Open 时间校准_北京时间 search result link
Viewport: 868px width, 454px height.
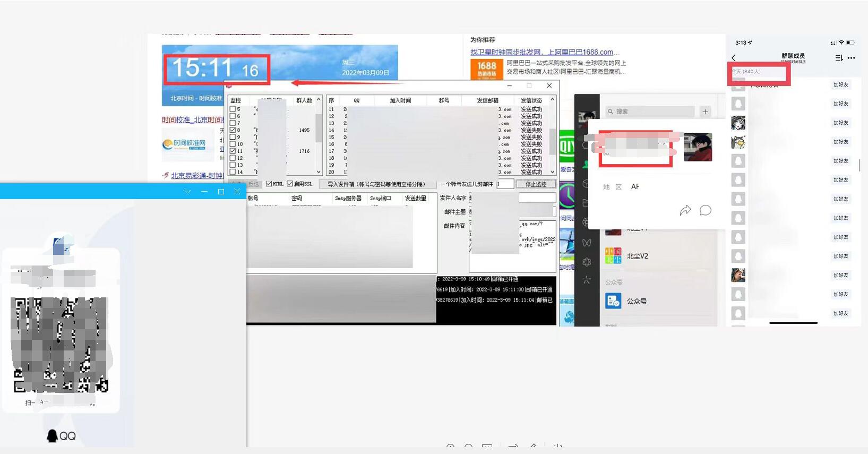pos(192,120)
